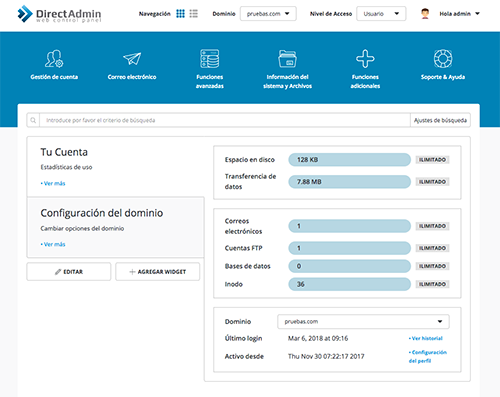
Task: Open Correo electrónico paper plane icon
Action: 132,59
